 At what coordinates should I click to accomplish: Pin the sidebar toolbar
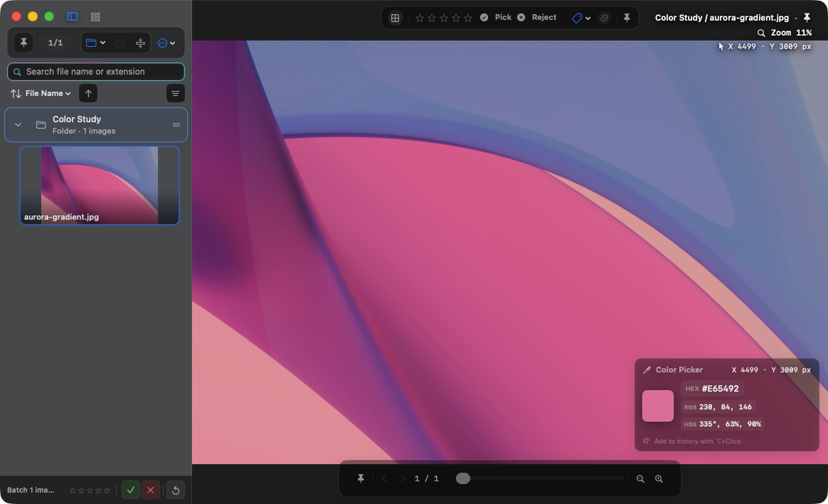(23, 43)
